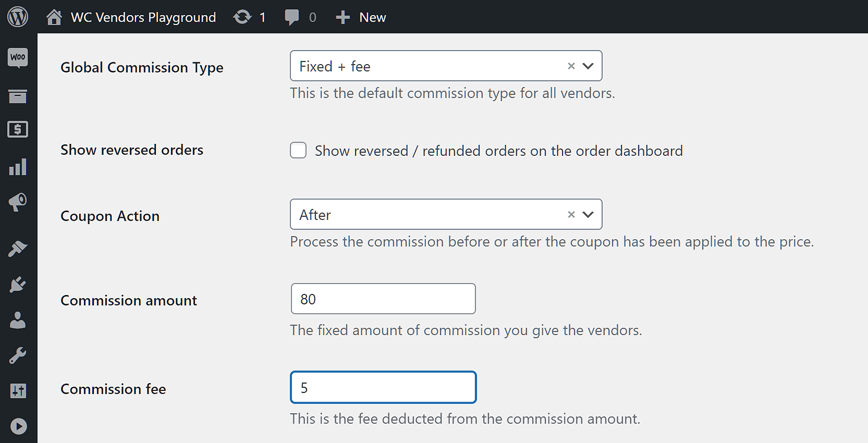
Task: Open the Products archive box icon
Action: point(18,96)
